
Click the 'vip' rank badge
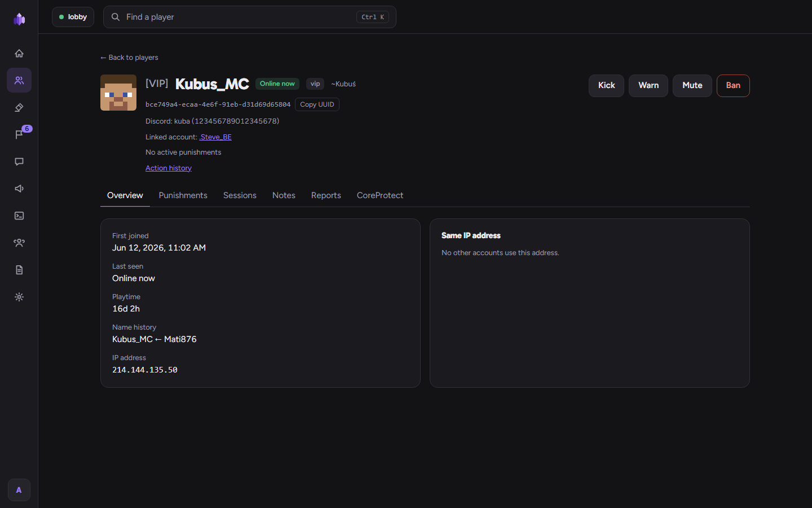point(315,84)
